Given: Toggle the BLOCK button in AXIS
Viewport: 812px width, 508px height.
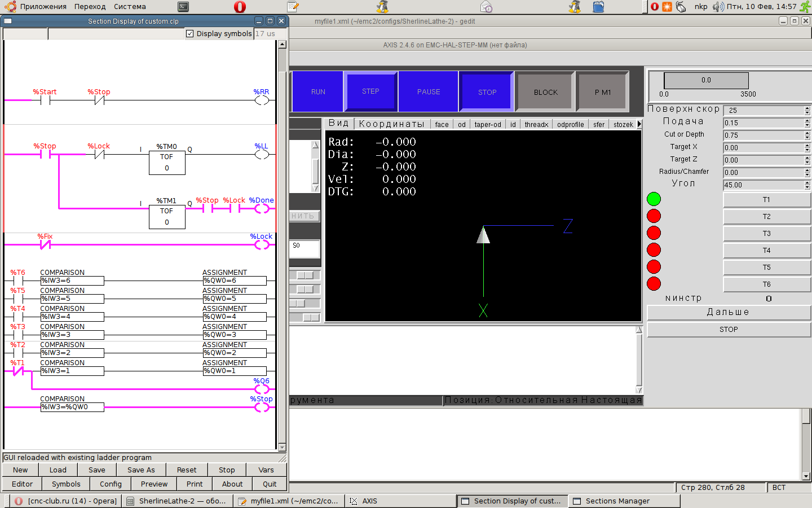Looking at the screenshot, I should coord(545,92).
